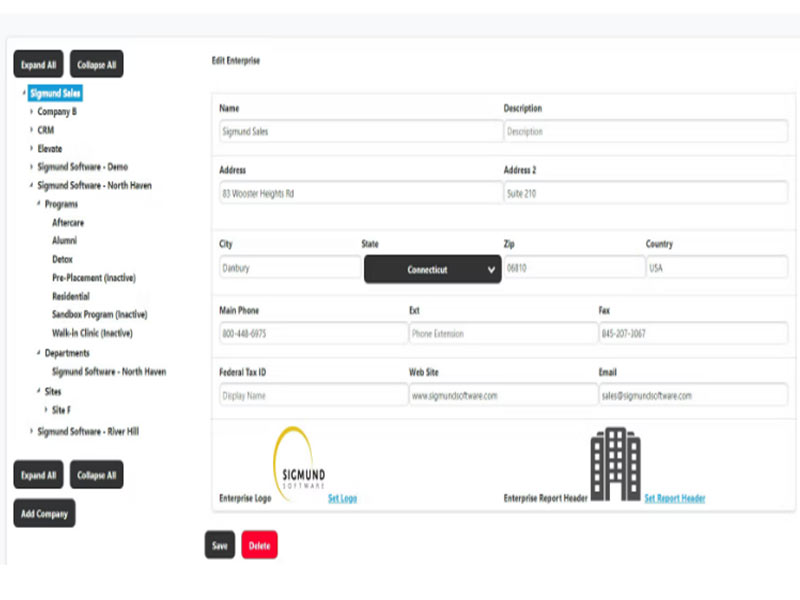Click the building report header image
This screenshot has width=800, height=600.
[615, 464]
